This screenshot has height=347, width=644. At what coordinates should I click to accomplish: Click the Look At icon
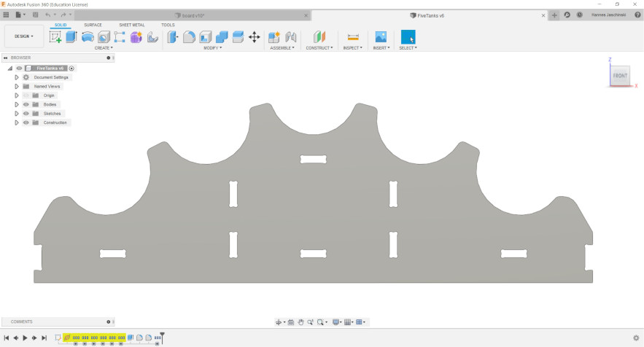click(x=291, y=322)
